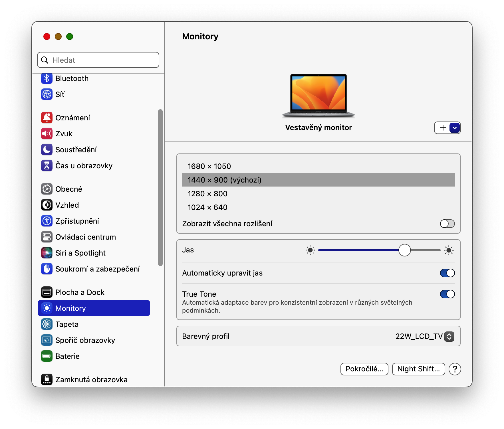Image resolution: width=504 pixels, height=429 pixels.
Task: Disable Automaticky upravit jas toggle
Action: pyautogui.click(x=447, y=273)
